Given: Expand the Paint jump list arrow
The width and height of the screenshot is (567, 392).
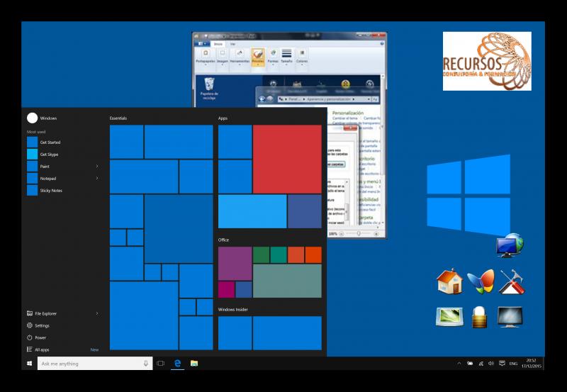Looking at the screenshot, I should (x=97, y=167).
